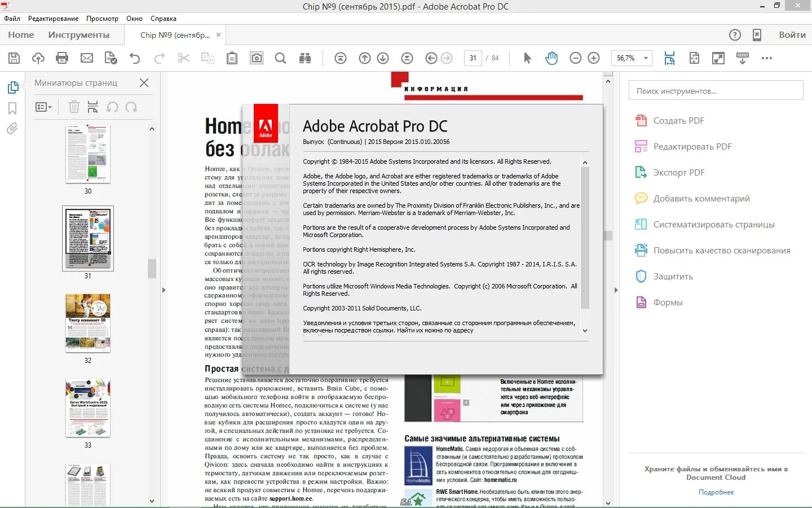Collapse right tools pane arrow
Screen dimensions: 812x508
(616, 290)
